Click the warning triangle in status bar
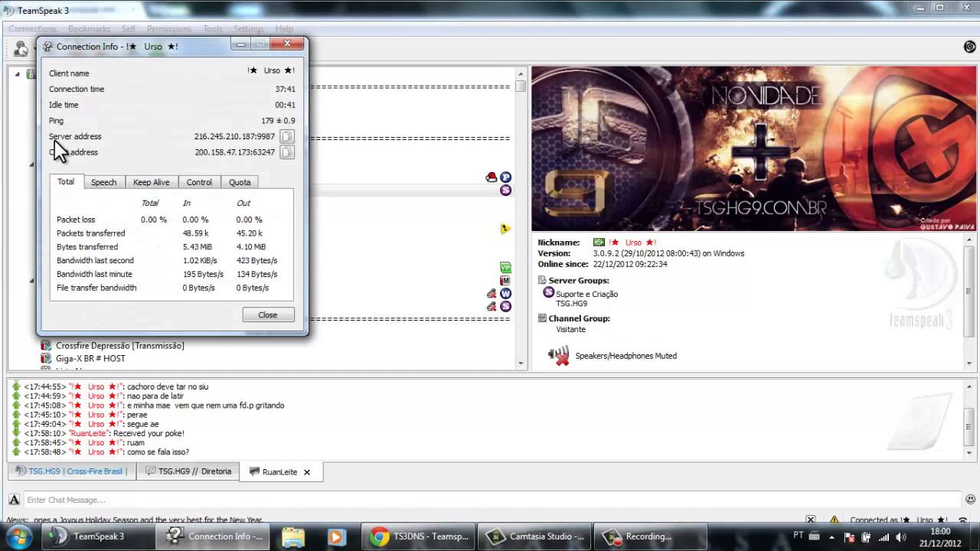Screen dimensions: 980x551 (x=834, y=520)
